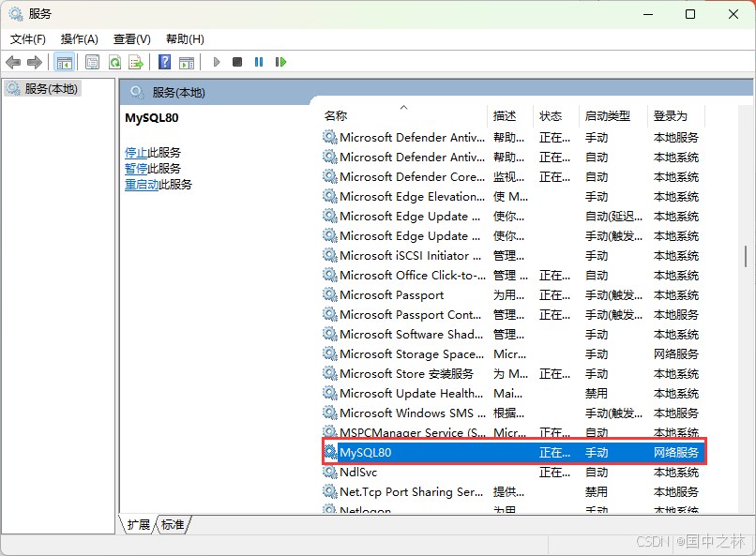Image resolution: width=756 pixels, height=556 pixels.
Task: Click the Forward arrow toolbar icon
Action: (35, 62)
